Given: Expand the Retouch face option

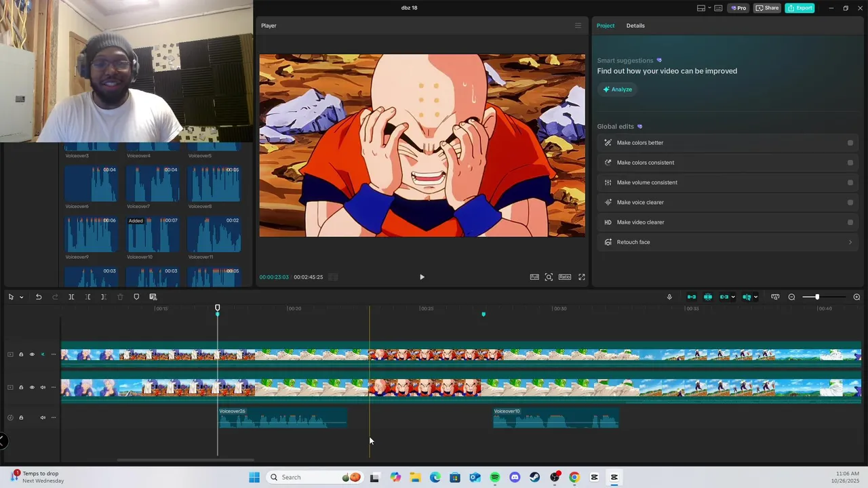Looking at the screenshot, I should pyautogui.click(x=728, y=242).
